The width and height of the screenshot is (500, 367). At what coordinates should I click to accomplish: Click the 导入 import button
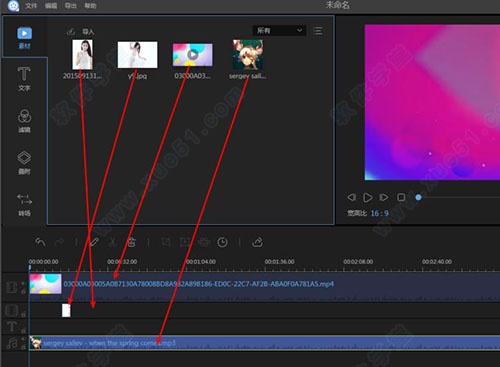[x=88, y=32]
